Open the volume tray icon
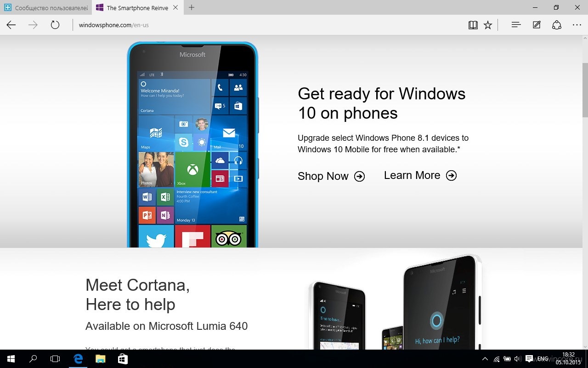The width and height of the screenshot is (588, 368). pos(518,359)
